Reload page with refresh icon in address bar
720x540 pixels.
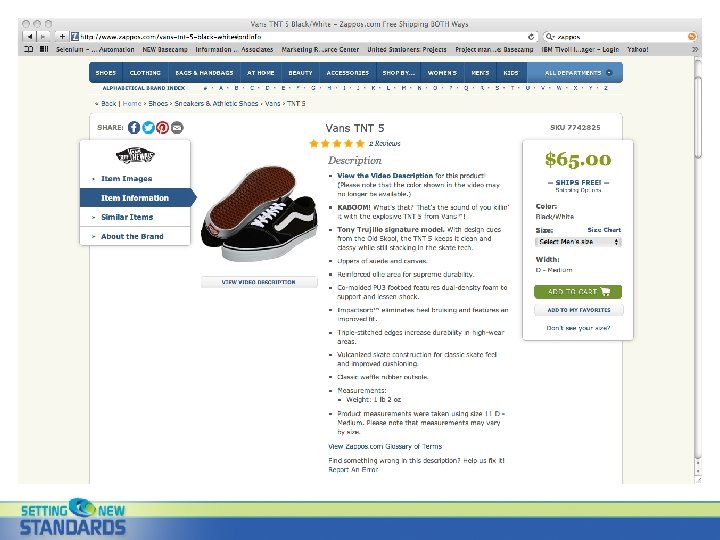click(x=531, y=36)
